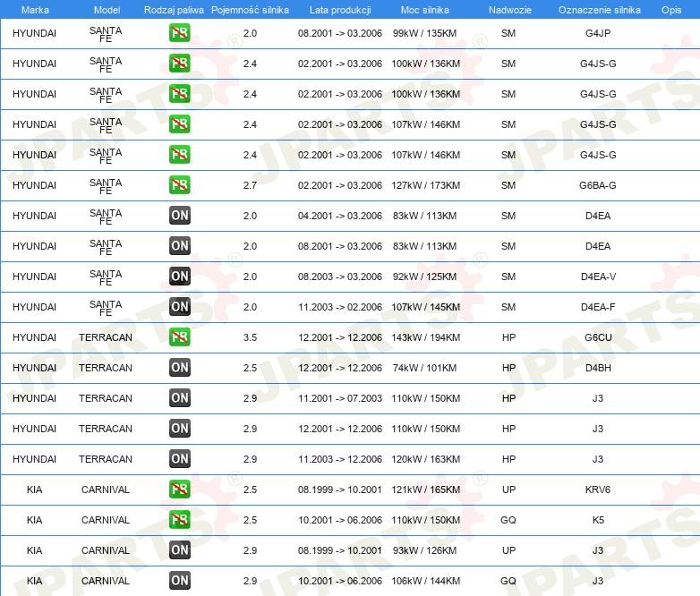Select ON icon for D4EA 08.2001 row
Image resolution: width=700 pixels, height=596 pixels.
pos(179,246)
